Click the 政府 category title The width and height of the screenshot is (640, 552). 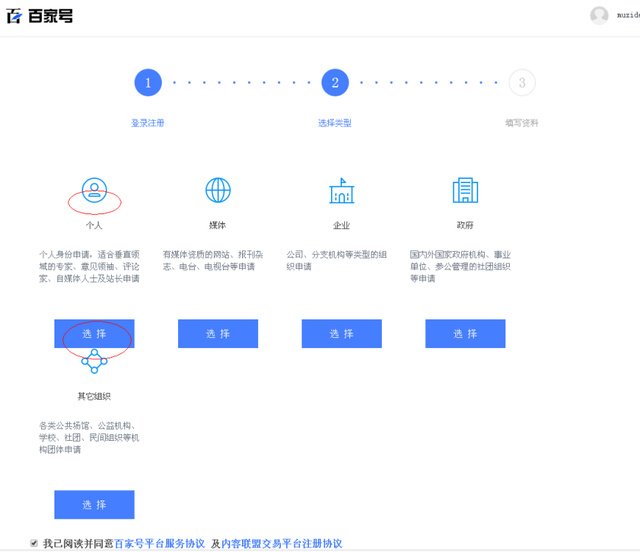coord(465,225)
